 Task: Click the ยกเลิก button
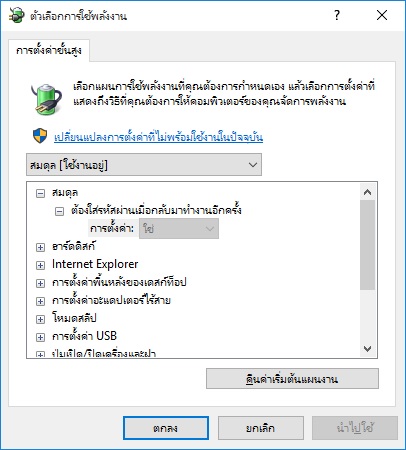tap(261, 428)
